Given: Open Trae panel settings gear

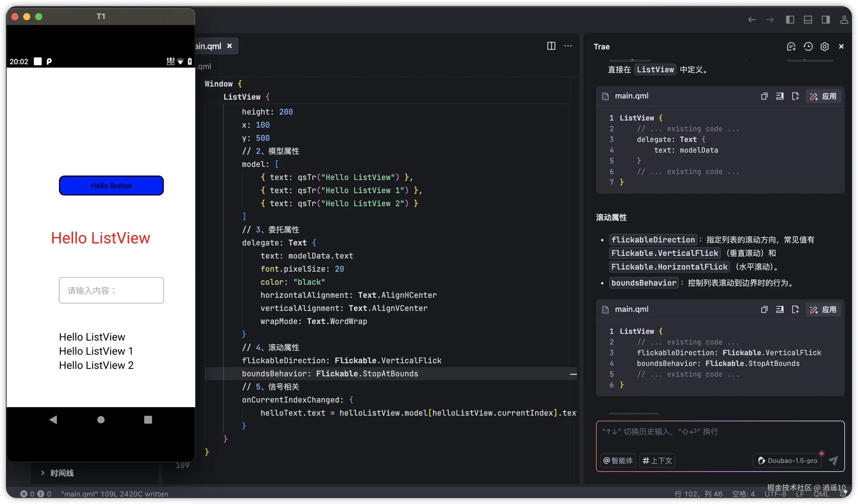Looking at the screenshot, I should point(824,47).
